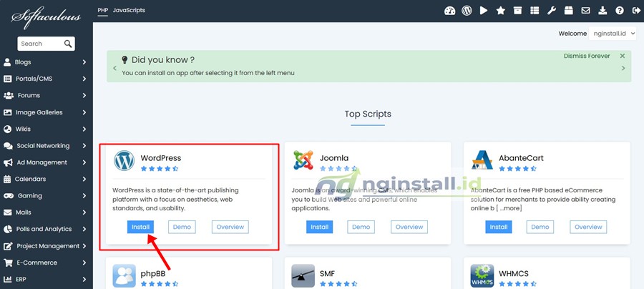This screenshot has height=289, width=644.
Task: Click the Ad Management megaphone icon
Action: (x=8, y=162)
